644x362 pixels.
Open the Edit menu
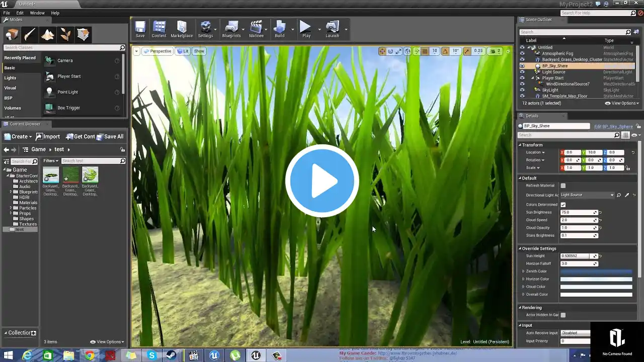[x=20, y=13]
